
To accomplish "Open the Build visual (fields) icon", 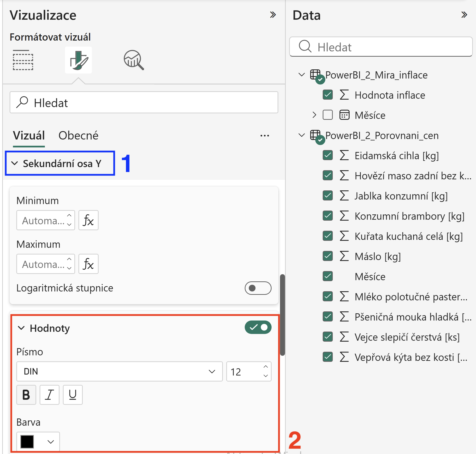I will tap(23, 60).
